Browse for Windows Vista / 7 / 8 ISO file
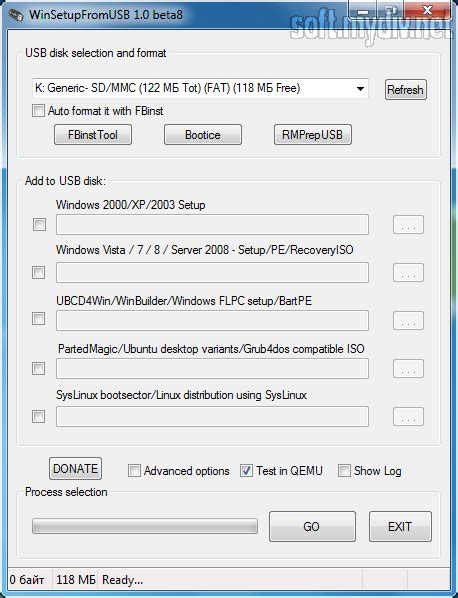 [x=408, y=272]
